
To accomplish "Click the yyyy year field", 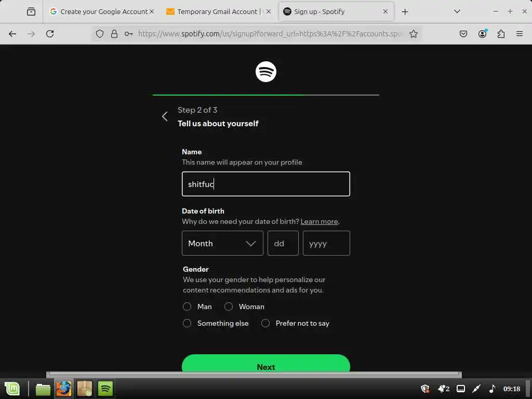I will (326, 243).
